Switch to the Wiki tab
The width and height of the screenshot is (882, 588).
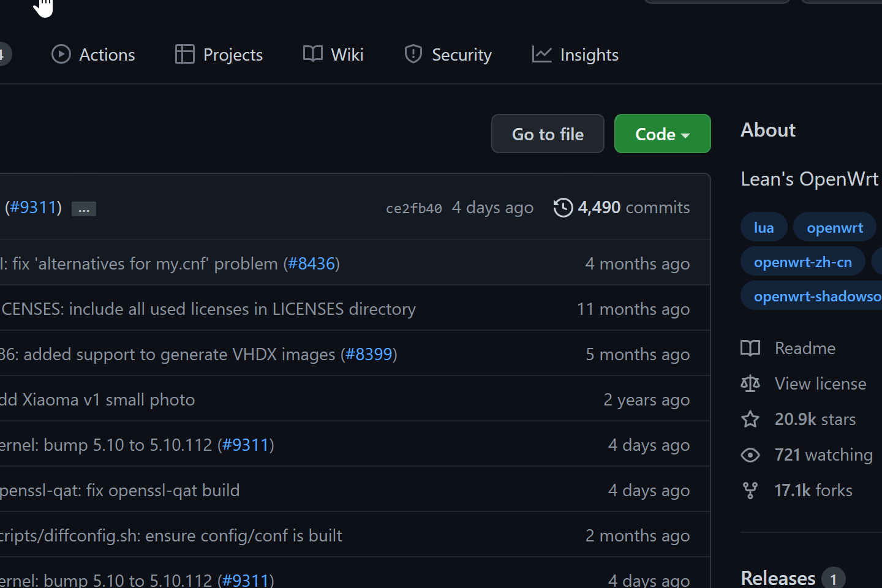coord(333,55)
